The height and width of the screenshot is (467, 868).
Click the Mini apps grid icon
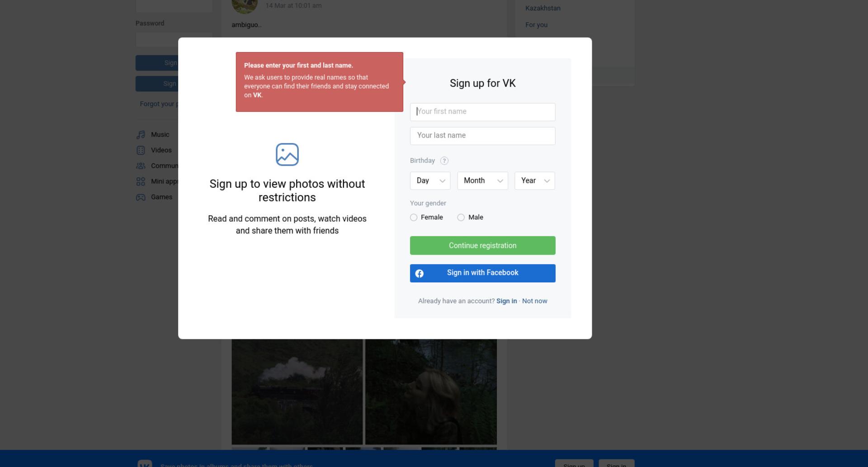tap(141, 181)
